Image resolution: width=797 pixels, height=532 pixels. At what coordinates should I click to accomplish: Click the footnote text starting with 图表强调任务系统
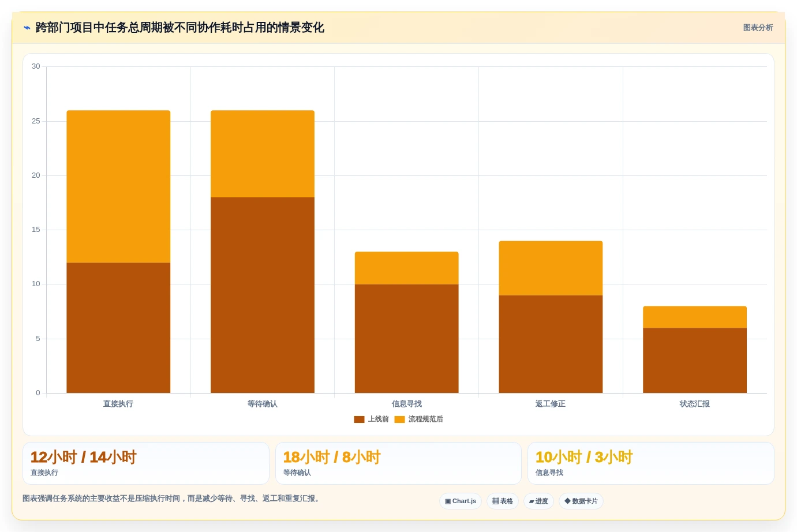pyautogui.click(x=171, y=499)
